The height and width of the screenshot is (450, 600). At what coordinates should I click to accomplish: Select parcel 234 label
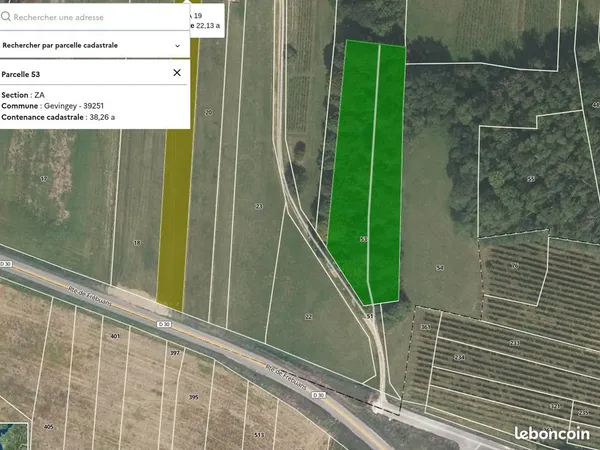(x=459, y=357)
